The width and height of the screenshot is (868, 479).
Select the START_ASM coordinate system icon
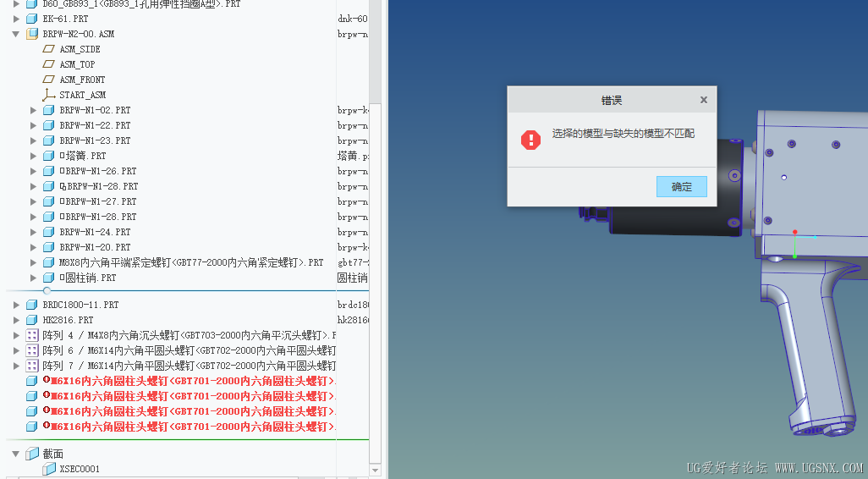(x=49, y=95)
